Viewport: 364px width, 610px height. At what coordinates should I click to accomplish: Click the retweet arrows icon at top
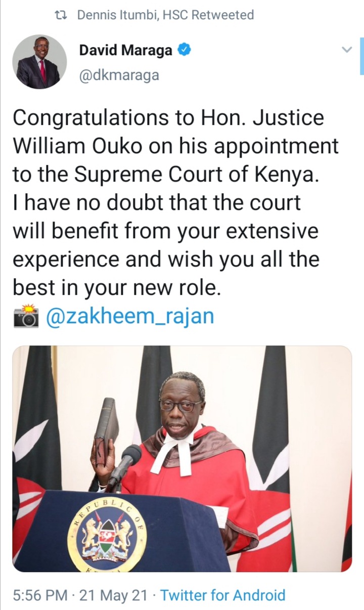[62, 15]
